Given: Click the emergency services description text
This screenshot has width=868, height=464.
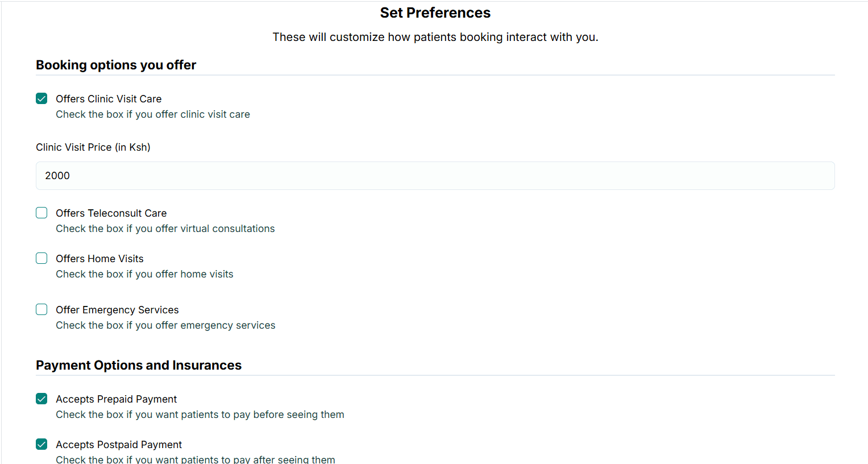Looking at the screenshot, I should pyautogui.click(x=165, y=325).
